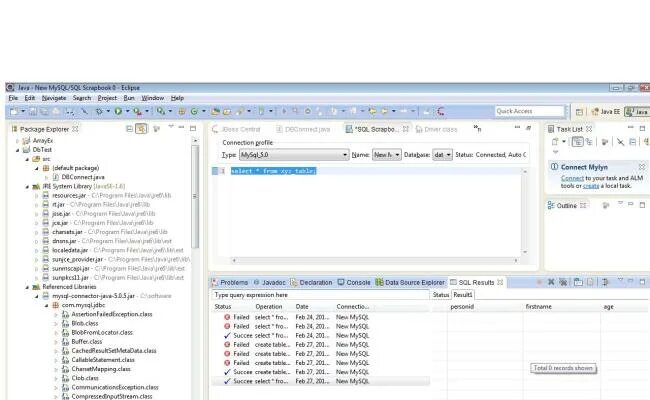The image size is (650, 400).
Task: Click the New Java Package toolbar icon
Action: tap(182, 111)
